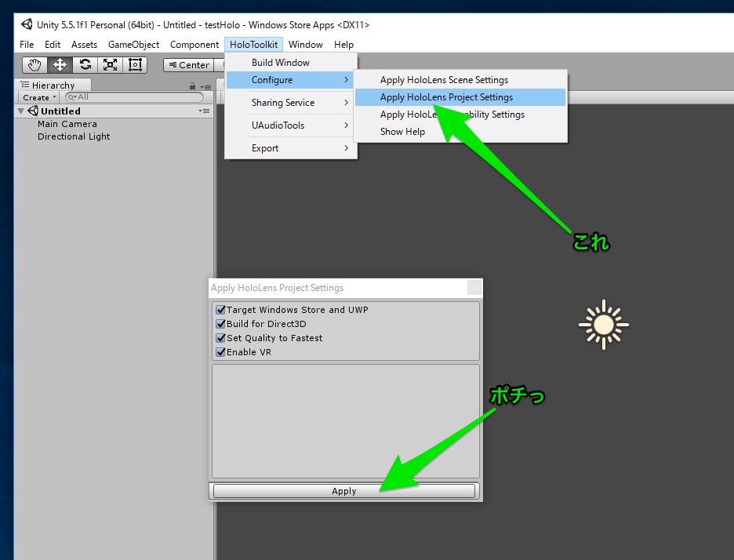Open the Help menu
734x560 pixels.
click(x=343, y=45)
